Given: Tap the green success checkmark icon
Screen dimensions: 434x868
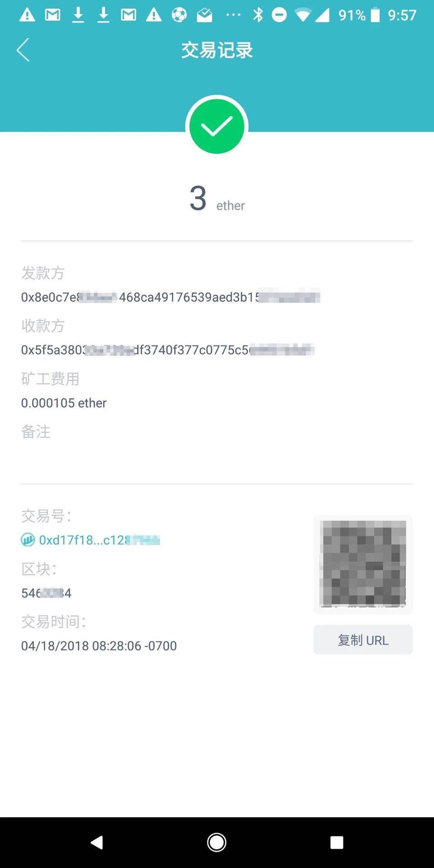Looking at the screenshot, I should click(x=217, y=127).
